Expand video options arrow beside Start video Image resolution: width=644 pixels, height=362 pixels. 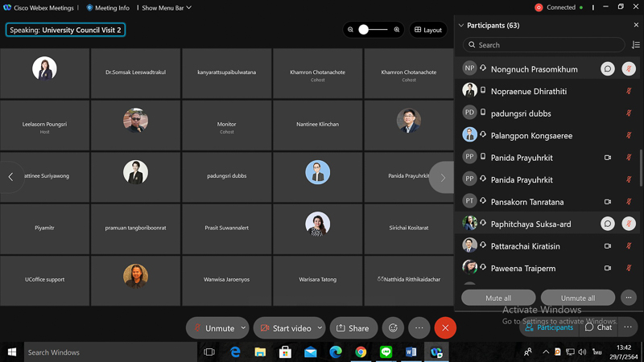click(320, 328)
